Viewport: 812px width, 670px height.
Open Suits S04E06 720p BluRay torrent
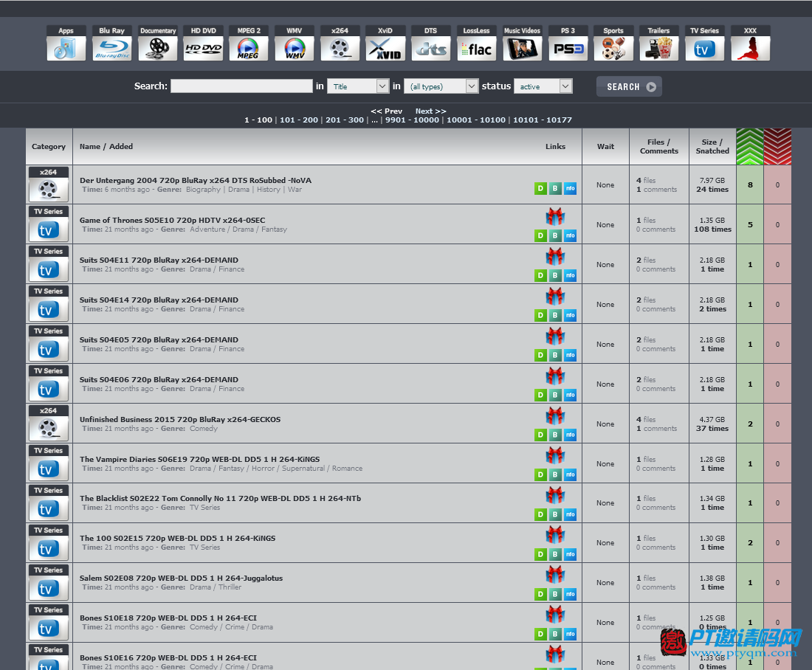pyautogui.click(x=159, y=379)
